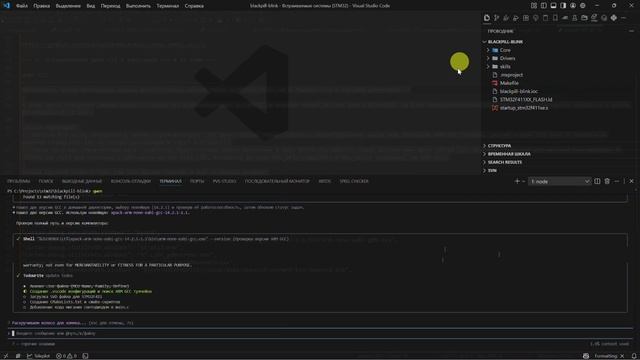Image resolution: width=640 pixels, height=360 pixels.
Task: Click the terminal message input field
Action: [x=320, y=333]
